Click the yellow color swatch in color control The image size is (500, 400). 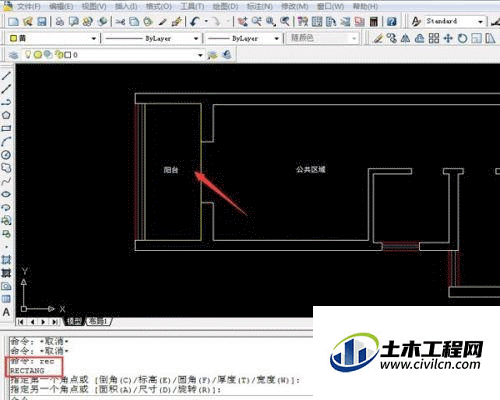point(13,38)
